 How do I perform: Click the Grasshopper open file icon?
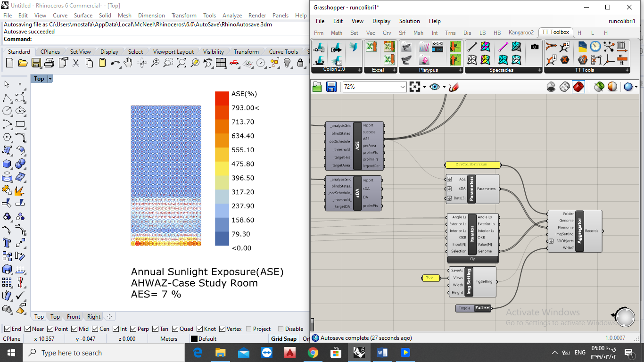coord(317,87)
